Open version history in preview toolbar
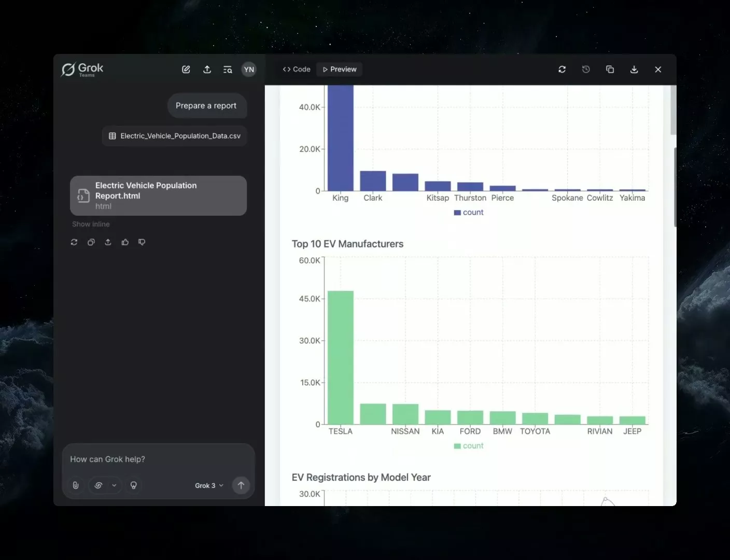 tap(586, 69)
